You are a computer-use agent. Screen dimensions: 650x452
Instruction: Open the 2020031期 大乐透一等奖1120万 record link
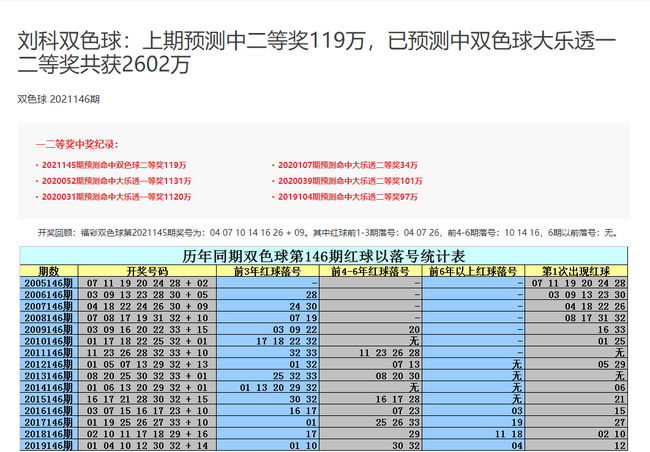pos(116,197)
